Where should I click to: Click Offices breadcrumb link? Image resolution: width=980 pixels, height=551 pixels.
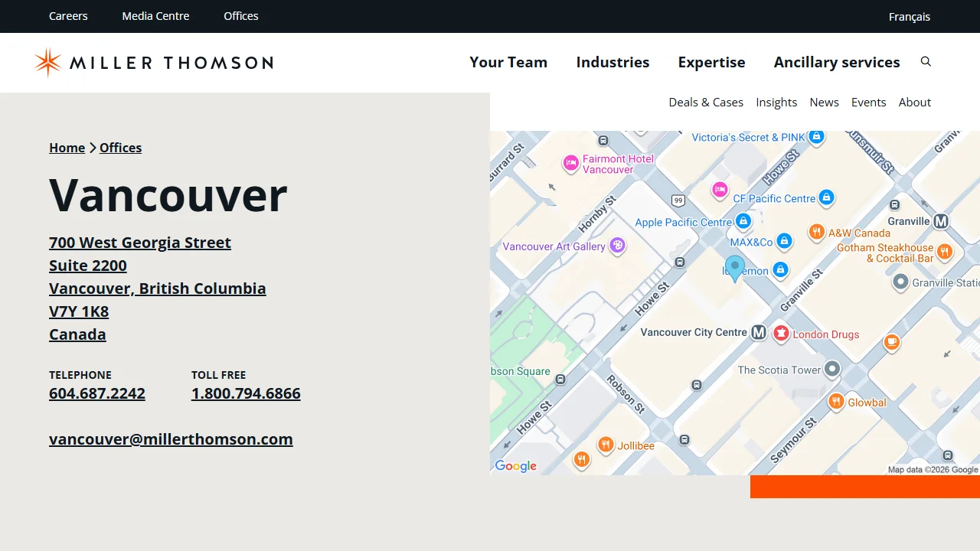[120, 148]
